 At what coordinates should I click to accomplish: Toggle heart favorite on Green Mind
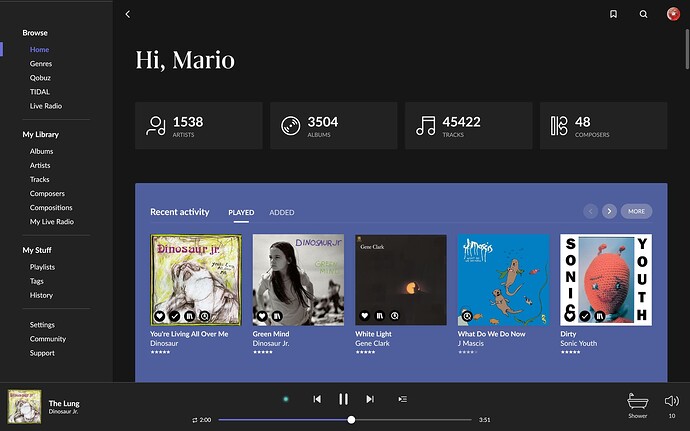tap(262, 316)
